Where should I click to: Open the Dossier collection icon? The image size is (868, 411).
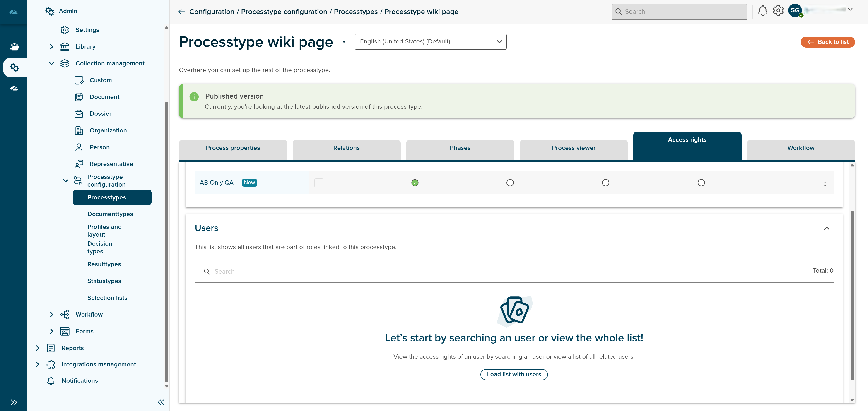(79, 114)
